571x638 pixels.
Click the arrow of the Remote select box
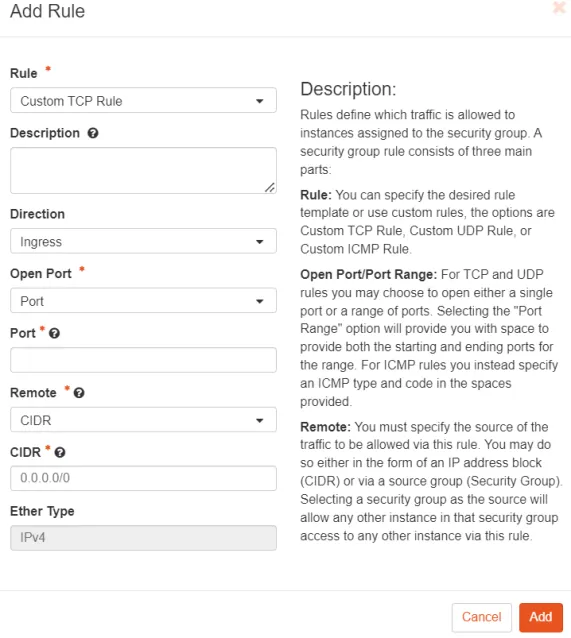[x=260, y=420]
